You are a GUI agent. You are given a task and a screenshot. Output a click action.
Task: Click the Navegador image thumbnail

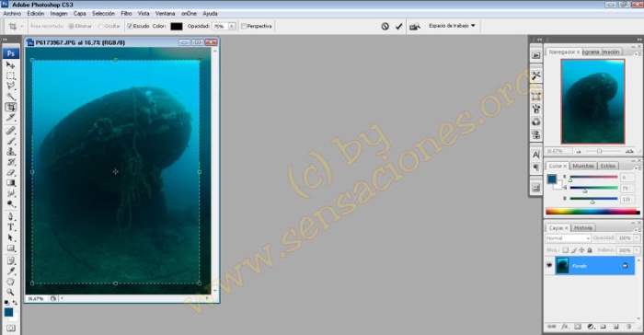(x=592, y=101)
